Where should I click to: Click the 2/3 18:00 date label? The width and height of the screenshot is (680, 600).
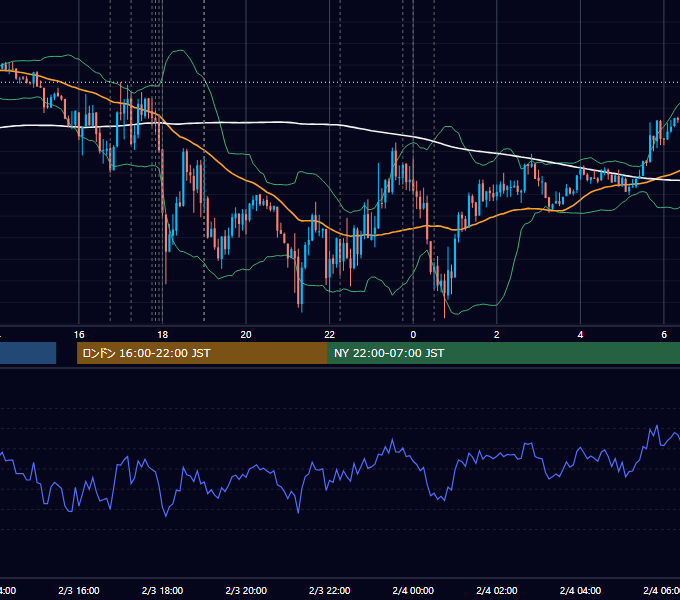[162, 590]
